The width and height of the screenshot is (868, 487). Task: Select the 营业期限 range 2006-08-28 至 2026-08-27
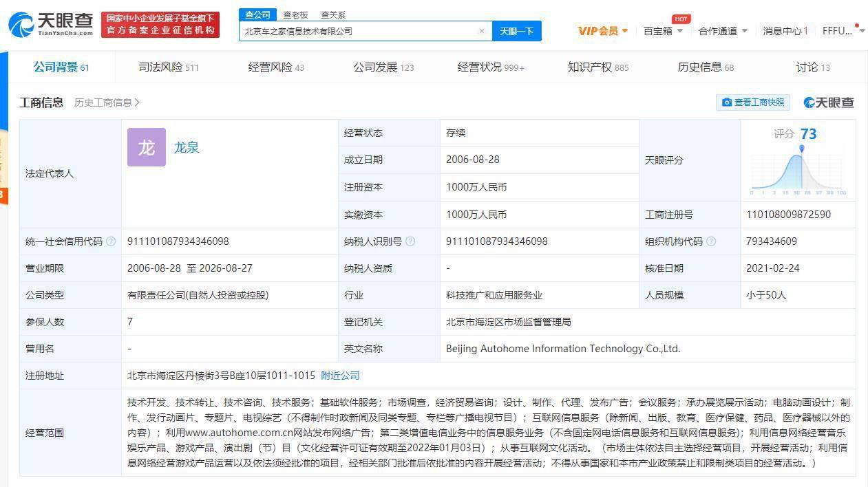190,268
